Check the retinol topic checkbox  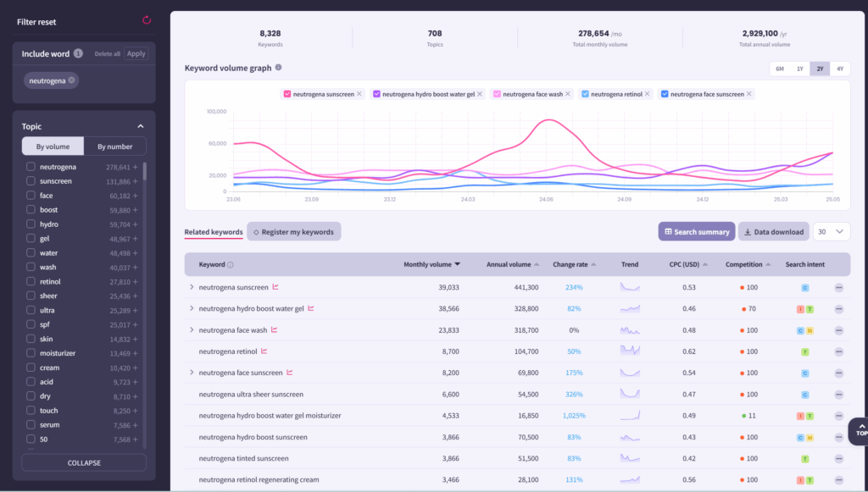click(31, 281)
